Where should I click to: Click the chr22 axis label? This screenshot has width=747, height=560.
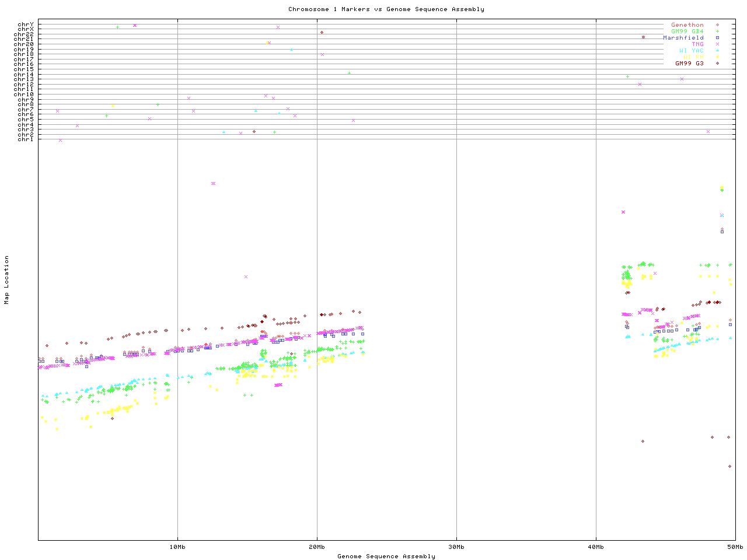pos(24,34)
